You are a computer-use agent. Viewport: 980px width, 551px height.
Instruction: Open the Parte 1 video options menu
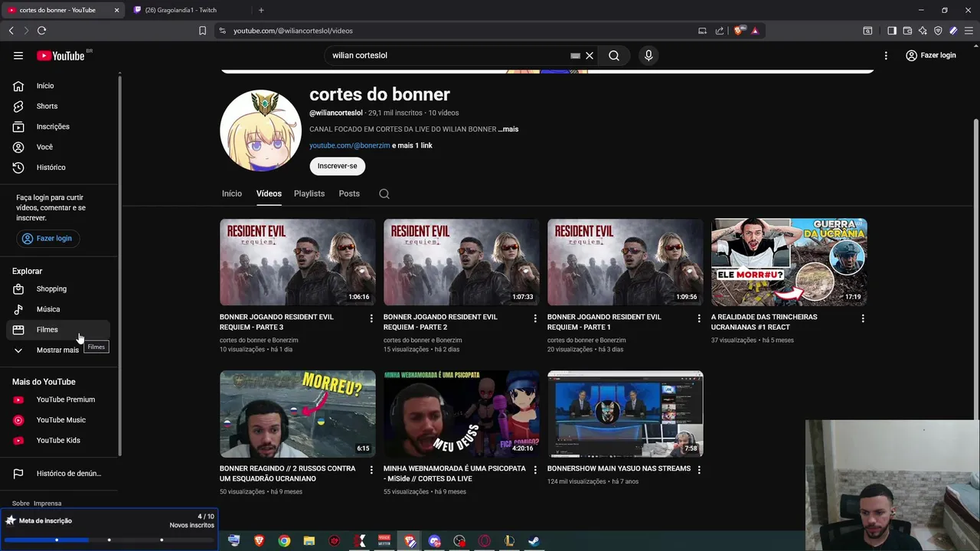coord(699,318)
